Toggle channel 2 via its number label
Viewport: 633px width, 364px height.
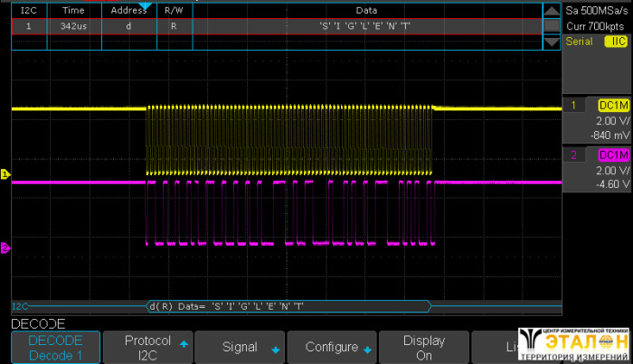(574, 154)
